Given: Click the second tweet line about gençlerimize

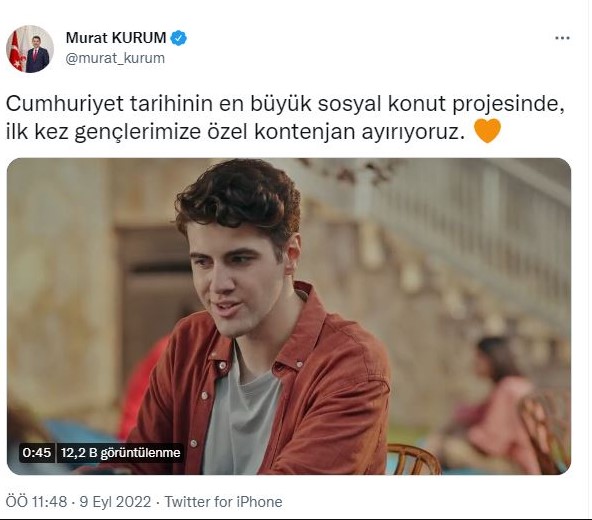Looking at the screenshot, I should (x=235, y=131).
